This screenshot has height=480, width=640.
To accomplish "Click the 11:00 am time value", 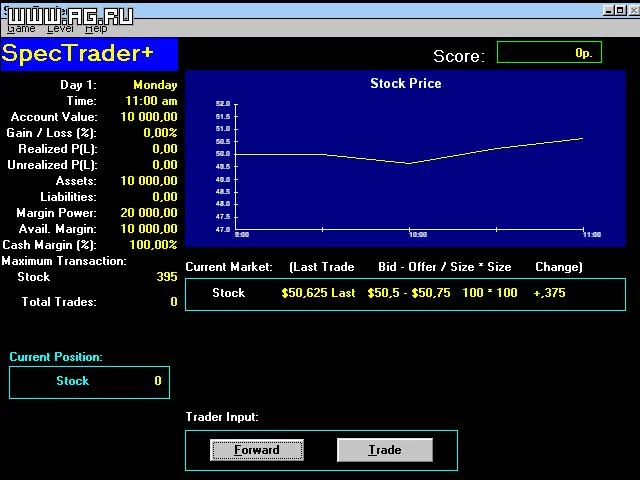I will [x=151, y=101].
